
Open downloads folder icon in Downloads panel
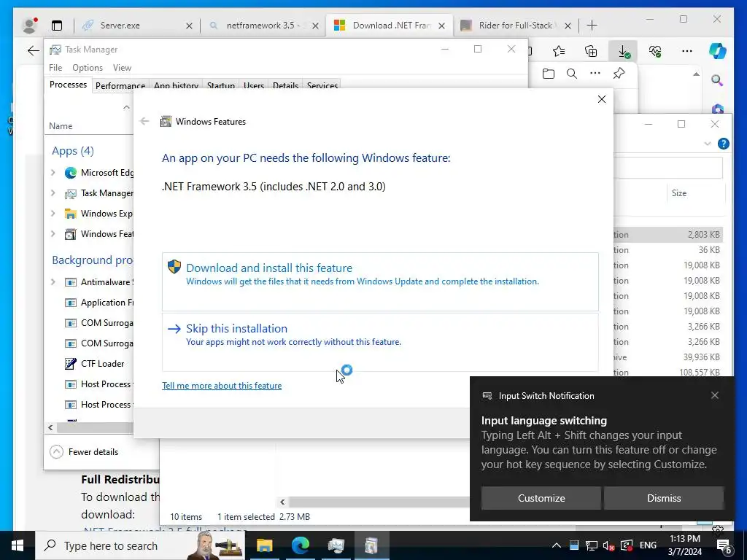point(549,74)
